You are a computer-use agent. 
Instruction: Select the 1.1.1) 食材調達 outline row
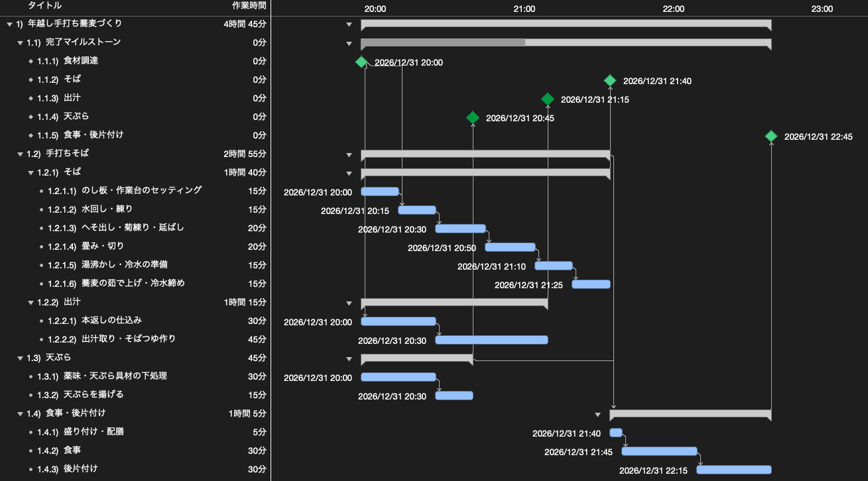pos(135,61)
